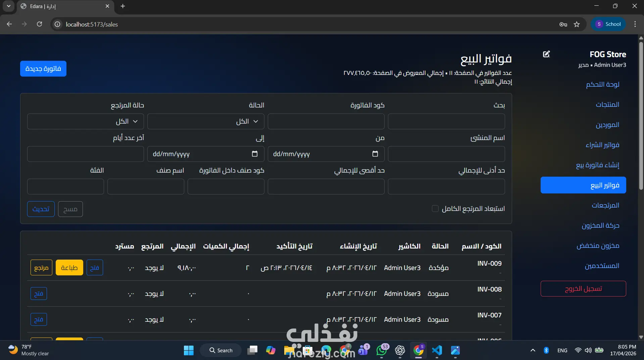This screenshot has height=360, width=644.
Task: Open the calendar picker for the من date
Action: coord(375,154)
